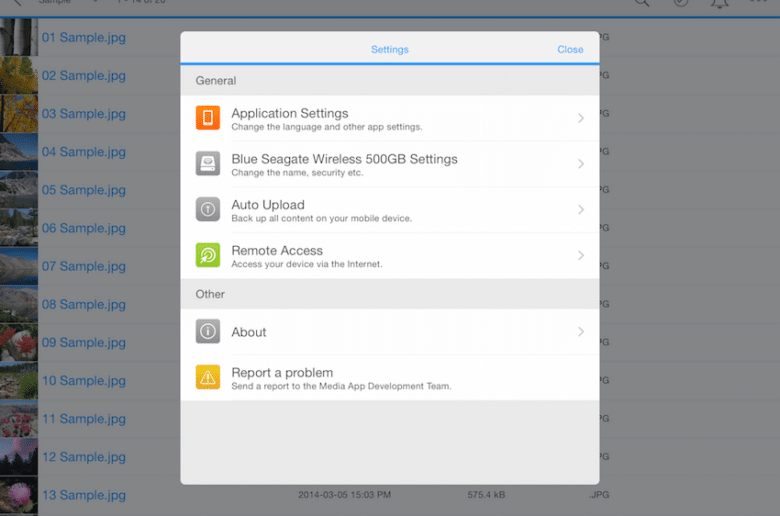Screen dimensions: 780x516
Task: Open 08 Sample.jpg in the file list
Action: pyautogui.click(x=84, y=304)
